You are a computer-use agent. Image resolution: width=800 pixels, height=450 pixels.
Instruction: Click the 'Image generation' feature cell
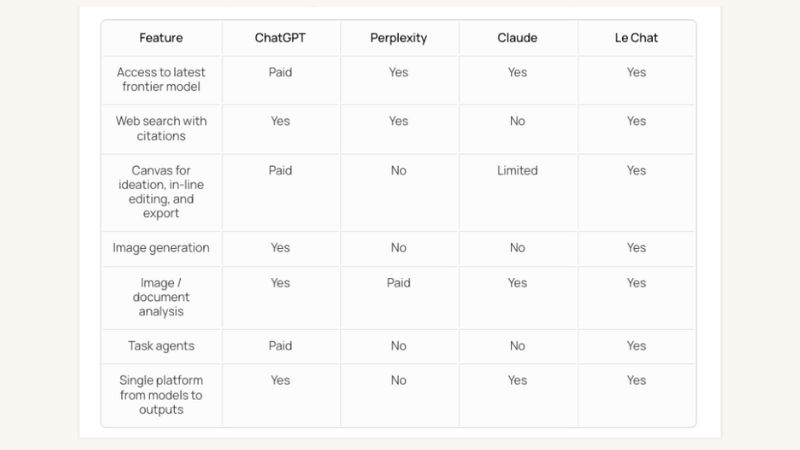161,248
